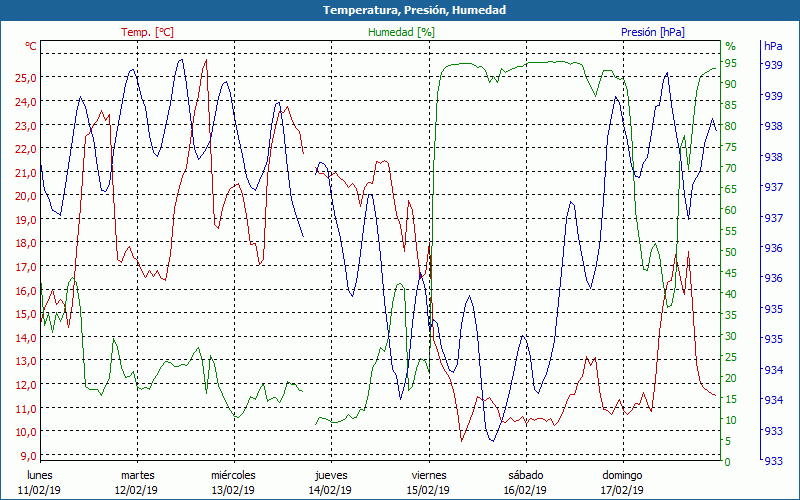Click the green 65 humidity axis tick
Screen dimensions: 800x500
[x=731, y=189]
